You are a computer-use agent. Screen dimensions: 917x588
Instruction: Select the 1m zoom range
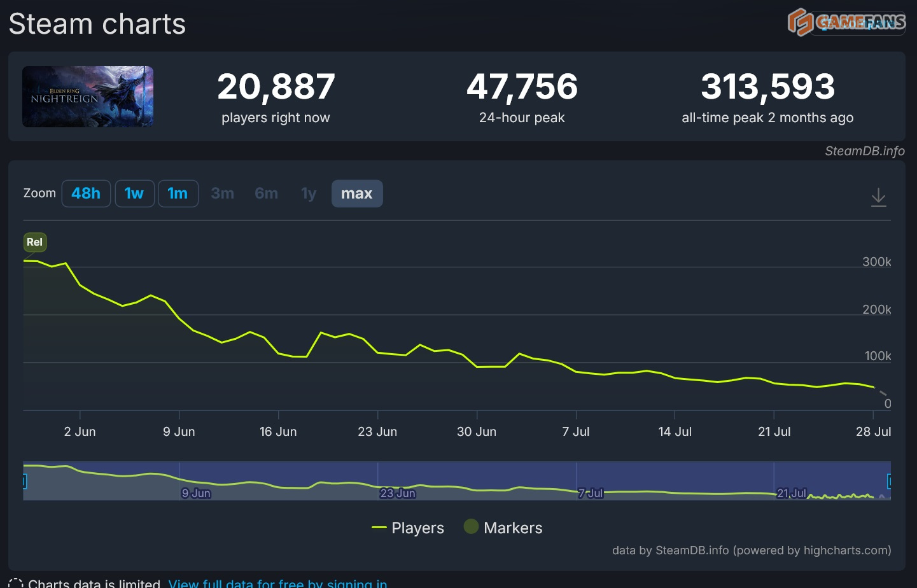point(178,193)
